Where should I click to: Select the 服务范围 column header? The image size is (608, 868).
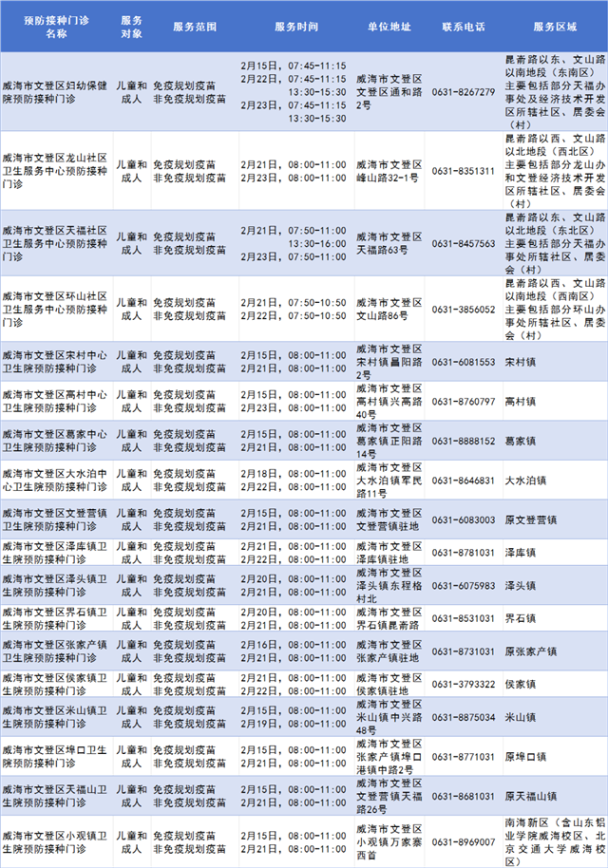pos(195,27)
